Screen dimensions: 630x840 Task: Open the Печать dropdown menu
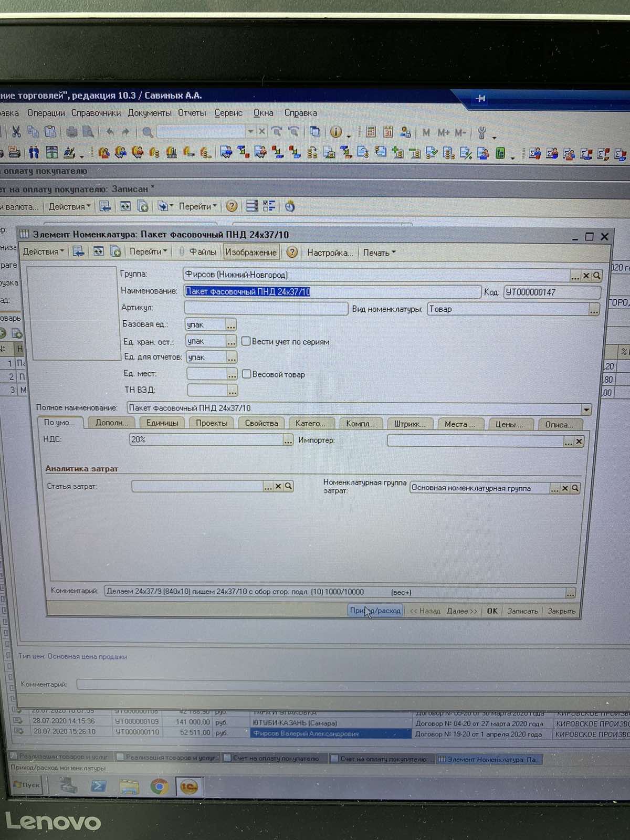pos(379,253)
